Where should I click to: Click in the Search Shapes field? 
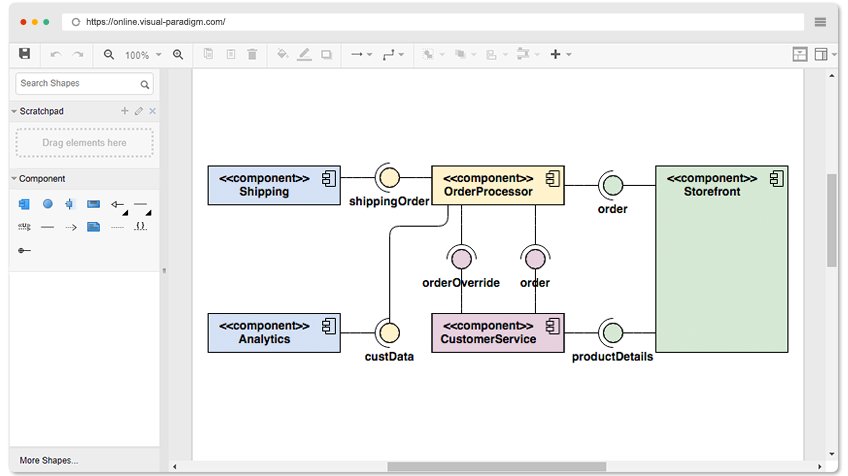(x=84, y=84)
